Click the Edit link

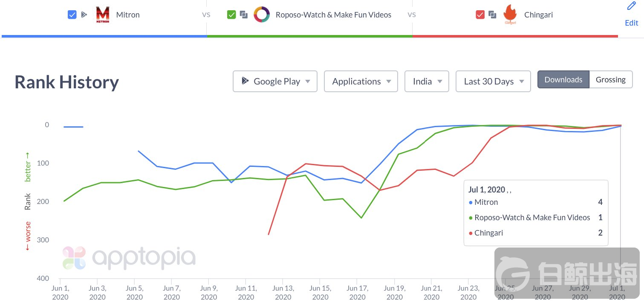[631, 23]
